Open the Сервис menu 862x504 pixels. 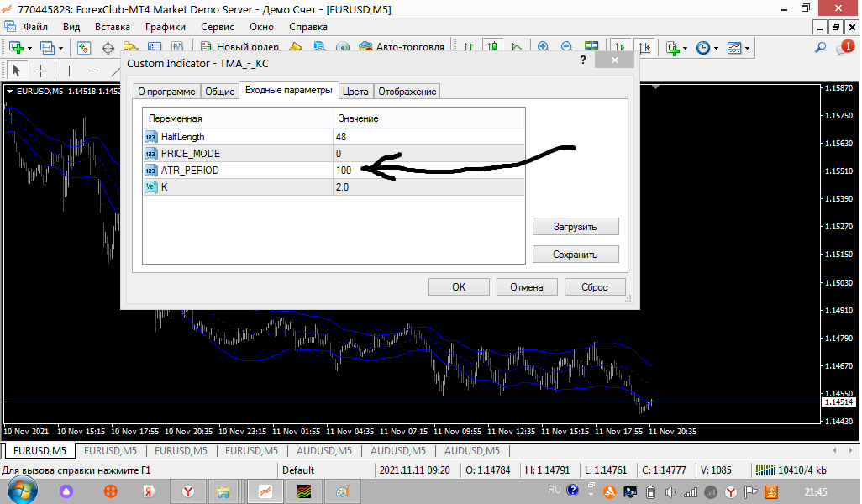click(x=218, y=27)
